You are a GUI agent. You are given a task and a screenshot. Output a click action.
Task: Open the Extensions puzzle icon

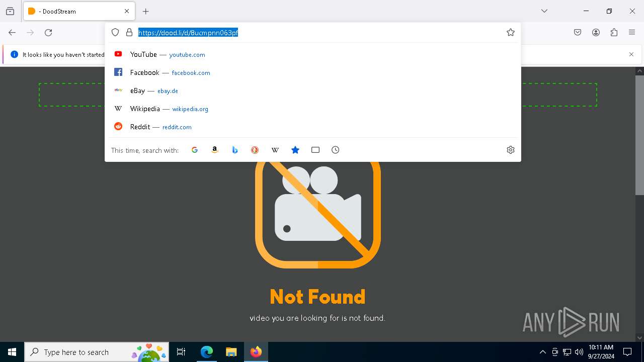(614, 33)
